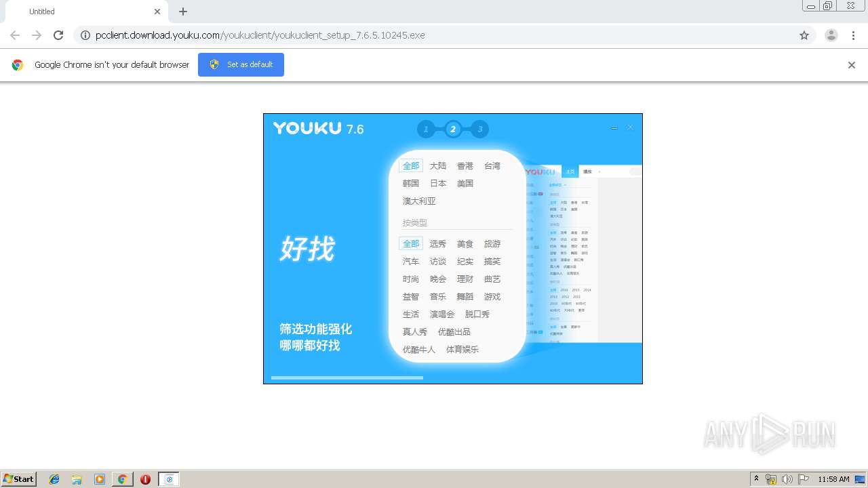Select the 演唱会 type tag
This screenshot has height=488, width=868.
442,314
